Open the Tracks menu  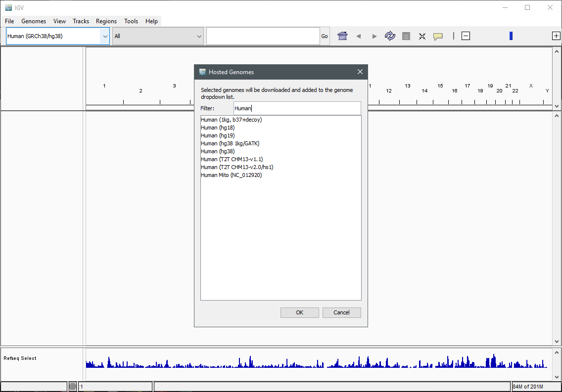point(81,21)
